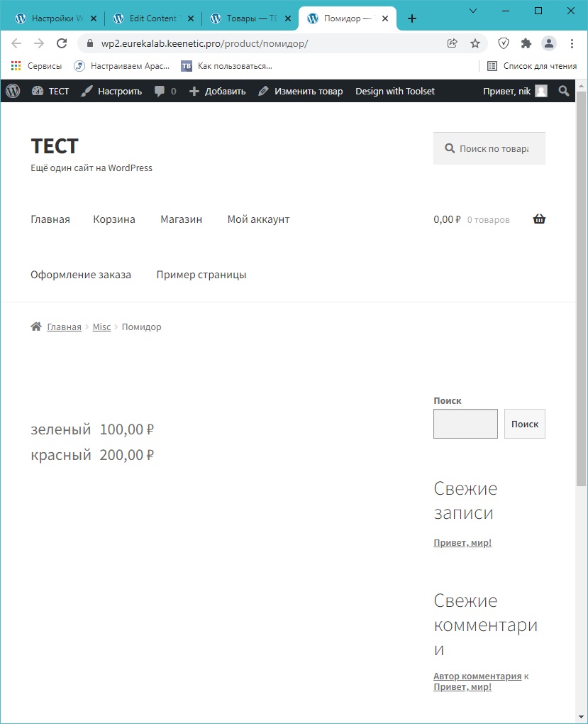Open 'Design with Toolset' in admin bar
The width and height of the screenshot is (588, 724).
395,91
